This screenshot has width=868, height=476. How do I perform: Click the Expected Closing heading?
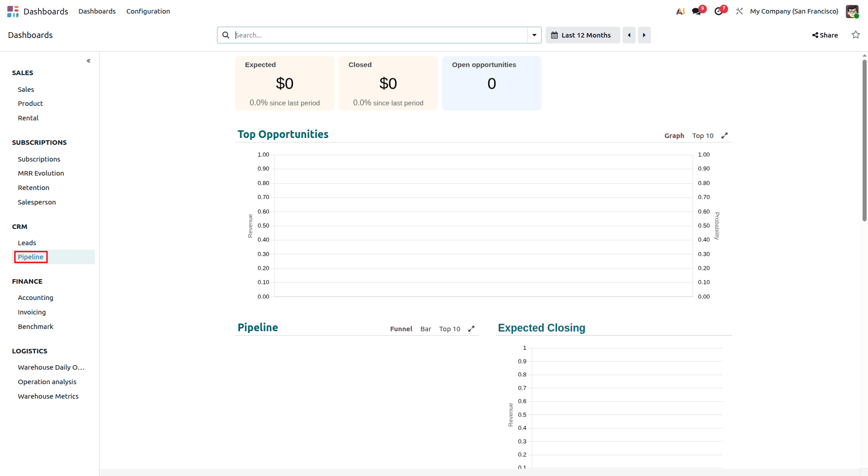click(542, 328)
